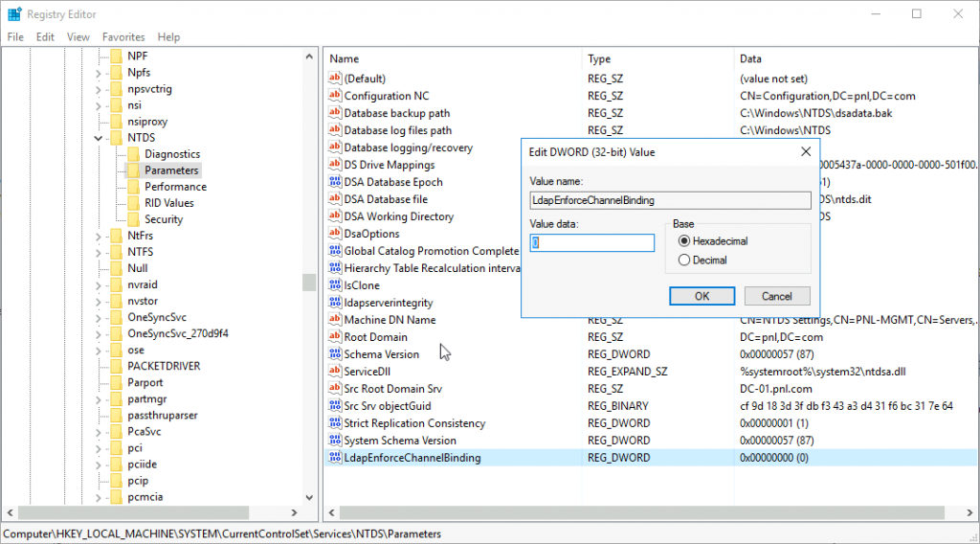Click the icon beside ldapserverintegrity
The image size is (980, 544).
point(335,303)
